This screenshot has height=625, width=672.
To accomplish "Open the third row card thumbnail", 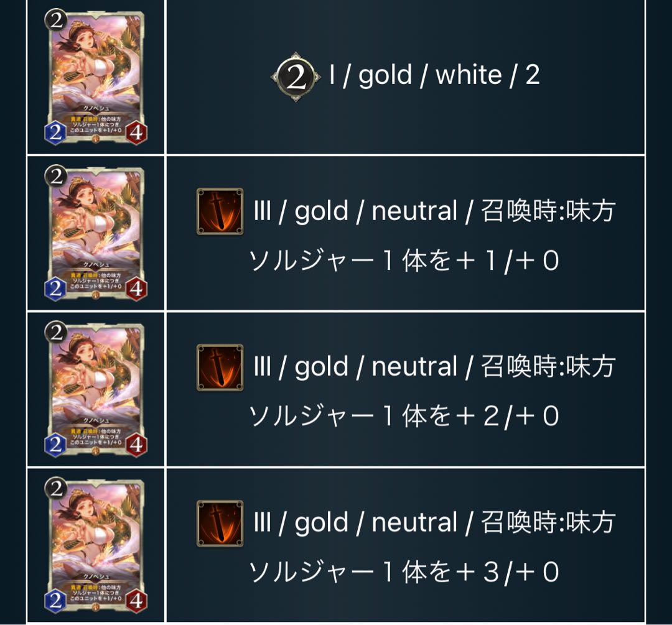I will (x=96, y=389).
